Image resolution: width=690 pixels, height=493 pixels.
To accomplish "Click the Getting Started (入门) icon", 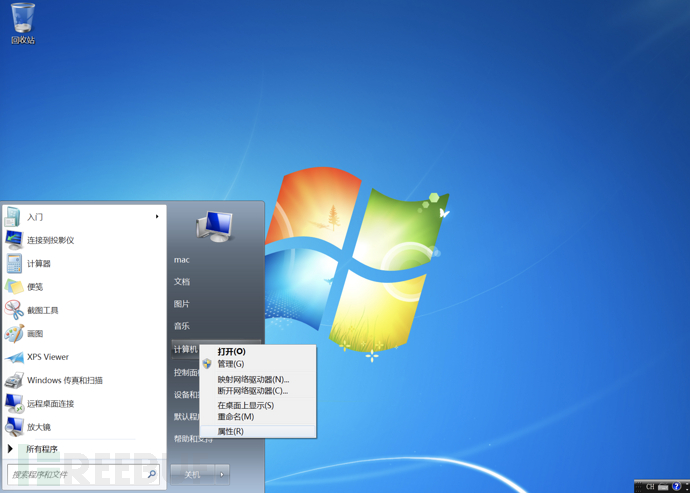I will tap(13, 217).
